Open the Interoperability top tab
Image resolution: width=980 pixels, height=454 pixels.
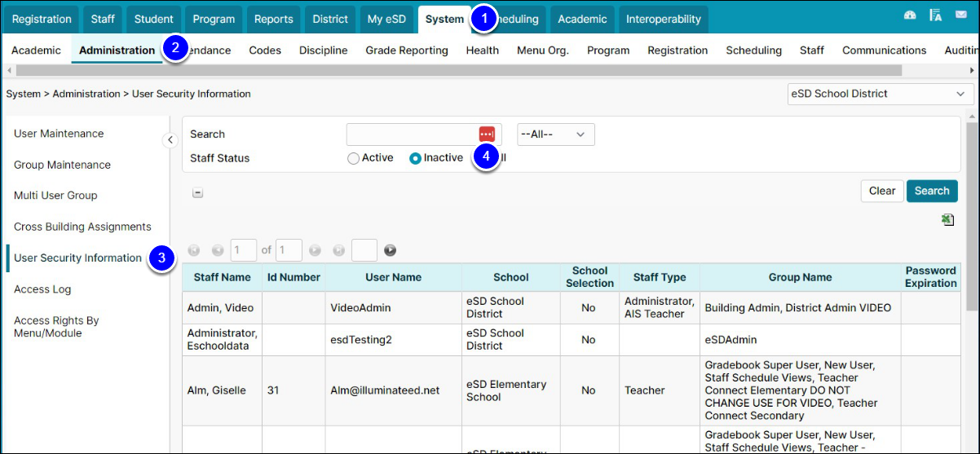click(664, 19)
